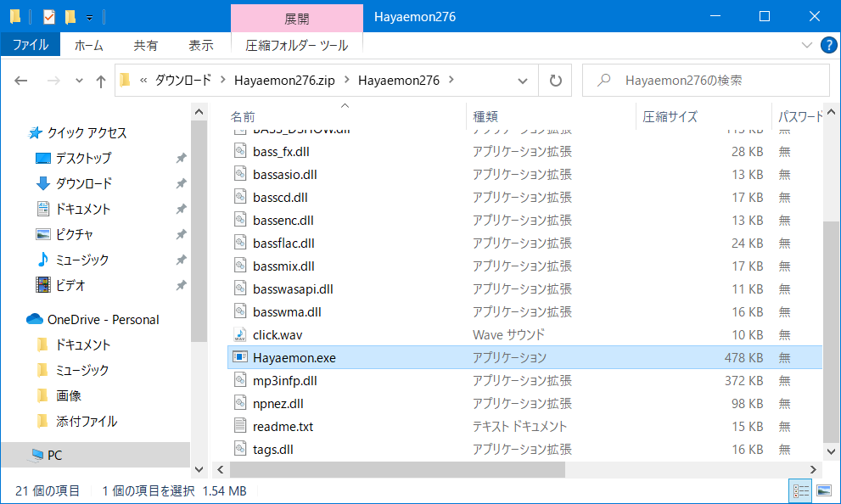Click the 478 KB size of Hayaemon.exe
This screenshot has width=841, height=504.
point(743,357)
